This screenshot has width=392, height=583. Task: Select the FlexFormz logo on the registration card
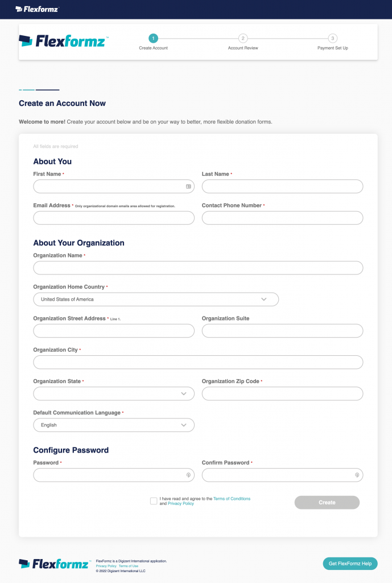coord(63,41)
